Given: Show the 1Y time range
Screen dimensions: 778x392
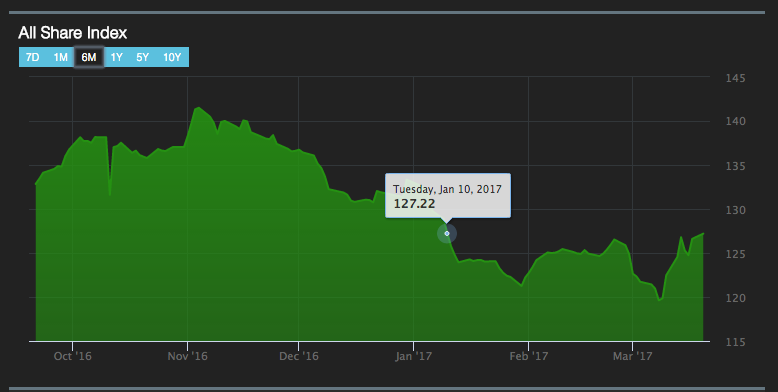Looking at the screenshot, I should [x=117, y=57].
